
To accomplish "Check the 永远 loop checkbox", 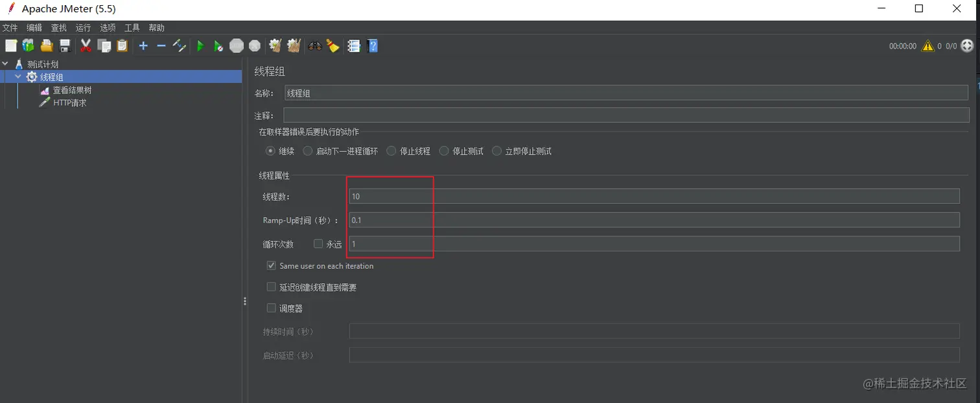I will 317,244.
